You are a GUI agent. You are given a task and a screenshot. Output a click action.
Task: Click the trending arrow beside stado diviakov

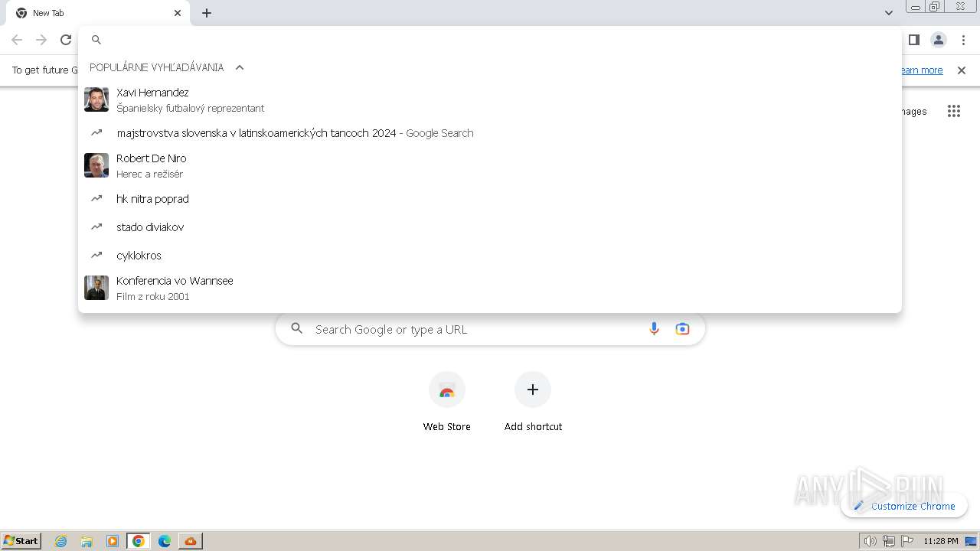(96, 227)
